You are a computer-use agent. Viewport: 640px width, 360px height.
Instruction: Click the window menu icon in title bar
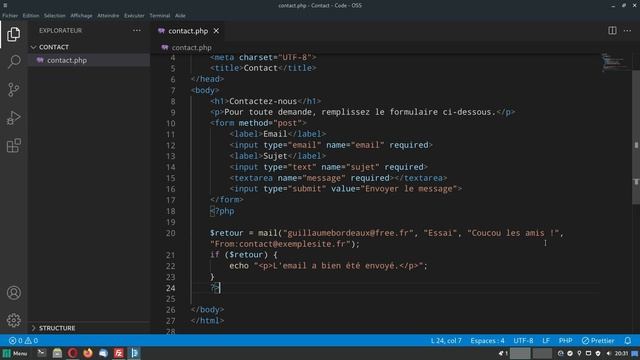click(5, 5)
